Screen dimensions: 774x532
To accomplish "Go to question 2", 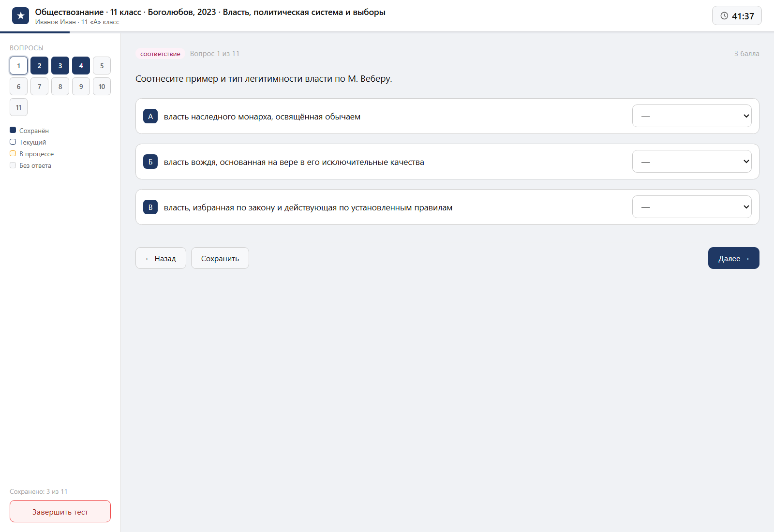I will (x=39, y=66).
